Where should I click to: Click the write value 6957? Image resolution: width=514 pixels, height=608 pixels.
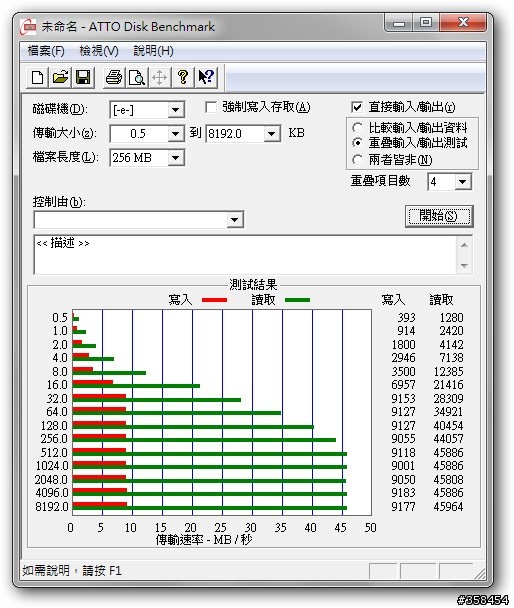point(403,385)
